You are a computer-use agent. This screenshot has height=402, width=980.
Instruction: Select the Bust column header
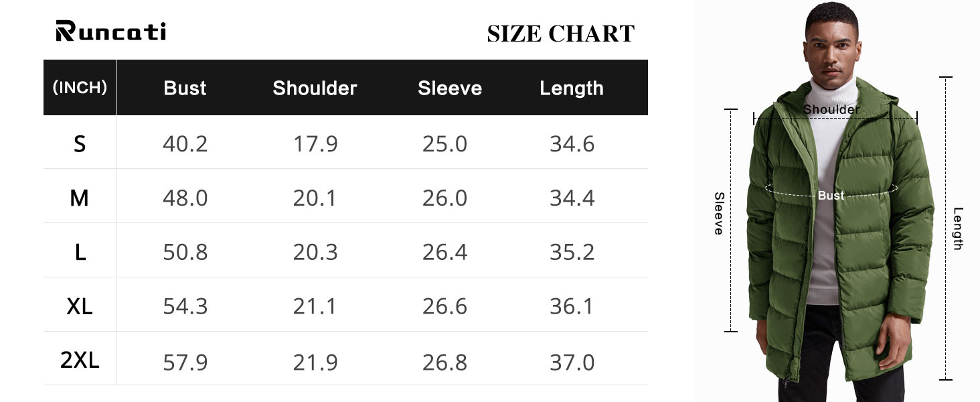pos(185,88)
